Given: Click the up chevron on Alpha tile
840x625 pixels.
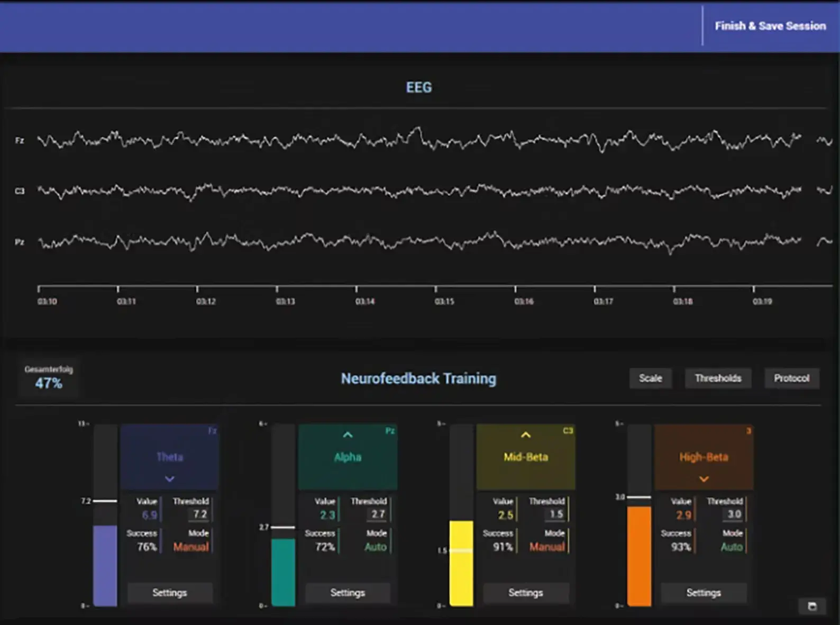Looking at the screenshot, I should (348, 435).
